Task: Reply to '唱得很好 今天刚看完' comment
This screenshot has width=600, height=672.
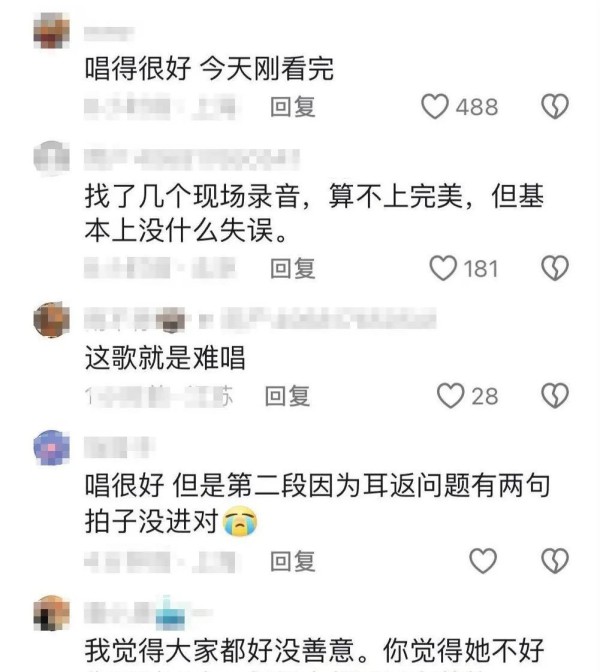Action: (x=293, y=107)
